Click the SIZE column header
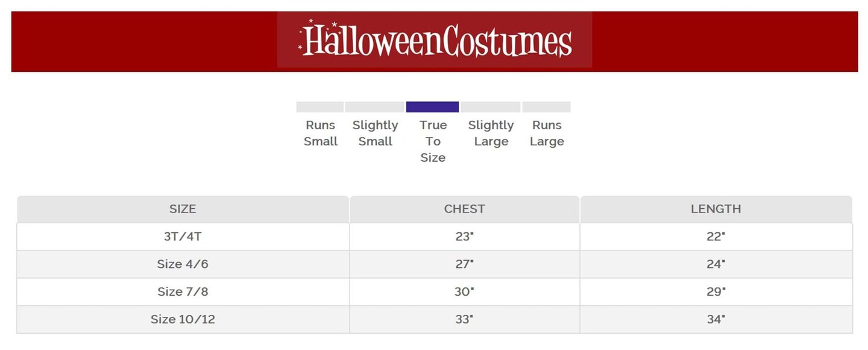The width and height of the screenshot is (868, 350). [x=183, y=209]
